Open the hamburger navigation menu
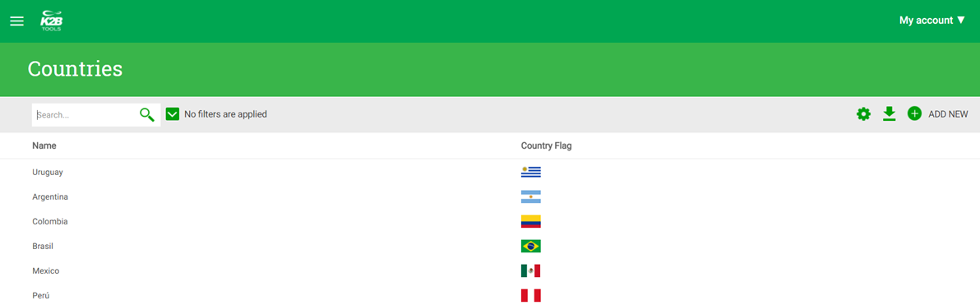The image size is (980, 305). tap(17, 21)
